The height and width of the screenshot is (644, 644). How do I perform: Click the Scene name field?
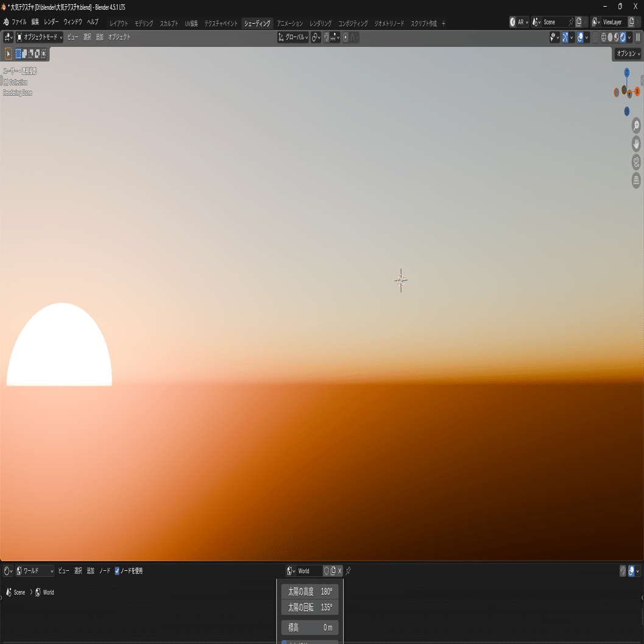[x=554, y=22]
